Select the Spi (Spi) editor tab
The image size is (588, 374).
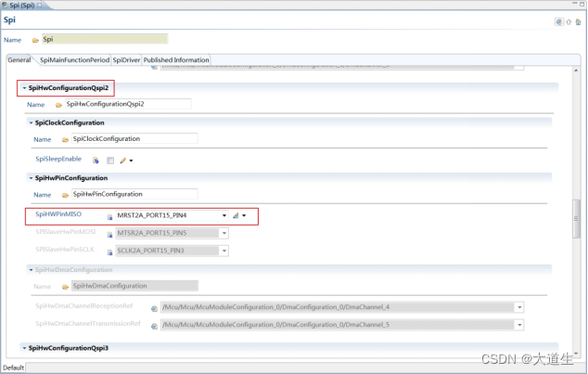21,6
